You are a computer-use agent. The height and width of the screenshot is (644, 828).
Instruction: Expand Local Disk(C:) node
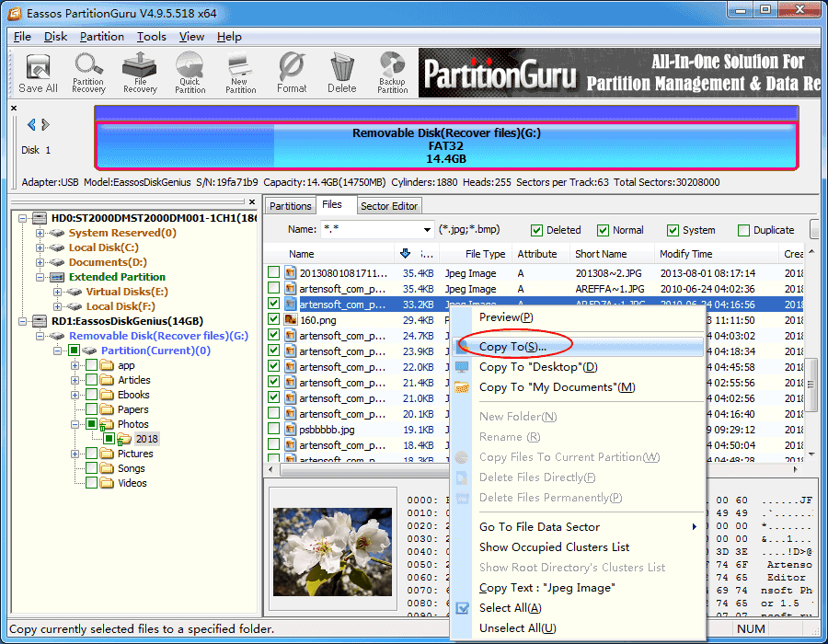point(40,247)
